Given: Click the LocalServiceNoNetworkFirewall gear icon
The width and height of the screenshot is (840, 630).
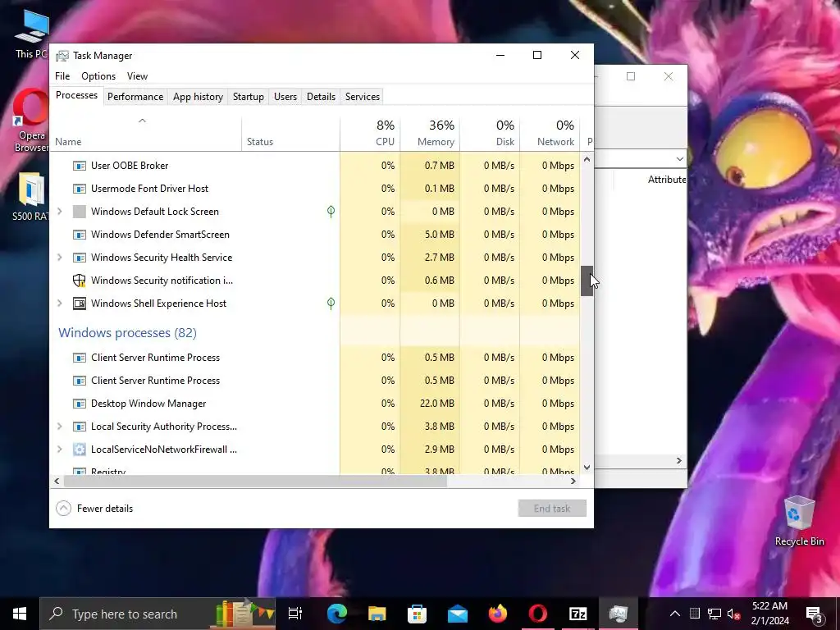Looking at the screenshot, I should [80, 450].
